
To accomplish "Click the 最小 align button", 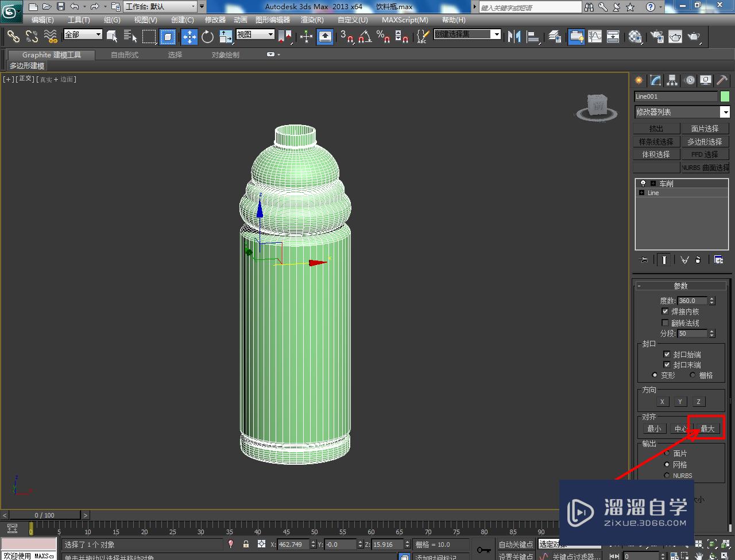I will click(x=654, y=429).
